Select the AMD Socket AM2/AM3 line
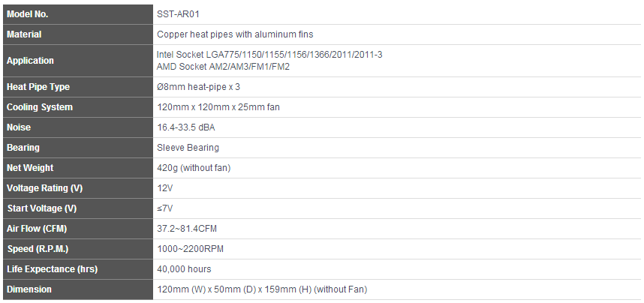This screenshot has width=644, height=303. click(223, 67)
